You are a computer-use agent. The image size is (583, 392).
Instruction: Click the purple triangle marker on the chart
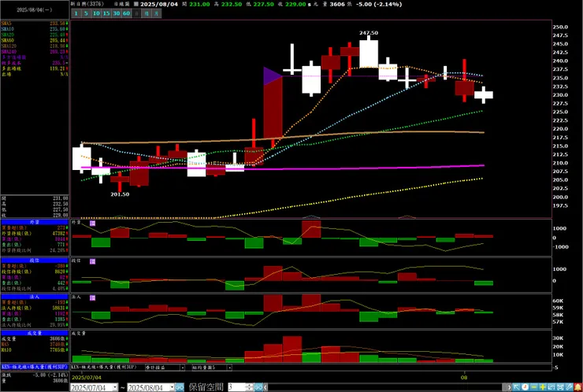[x=273, y=76]
